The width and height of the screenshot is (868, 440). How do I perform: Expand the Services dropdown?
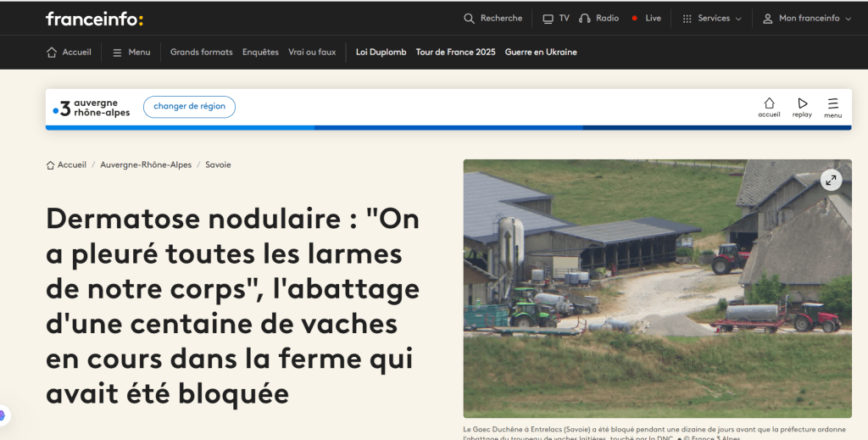pos(711,19)
